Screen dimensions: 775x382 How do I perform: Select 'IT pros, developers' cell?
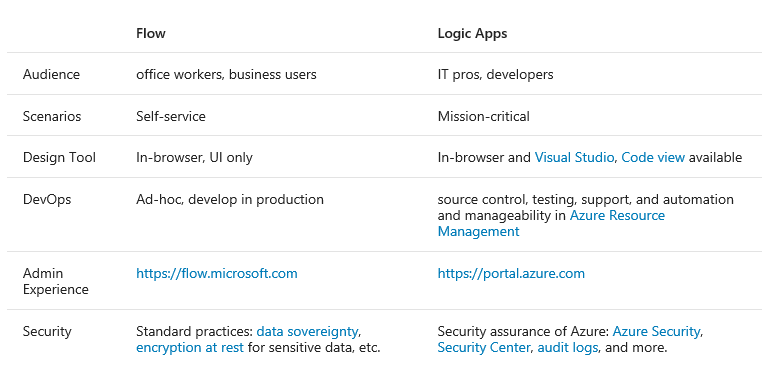495,74
